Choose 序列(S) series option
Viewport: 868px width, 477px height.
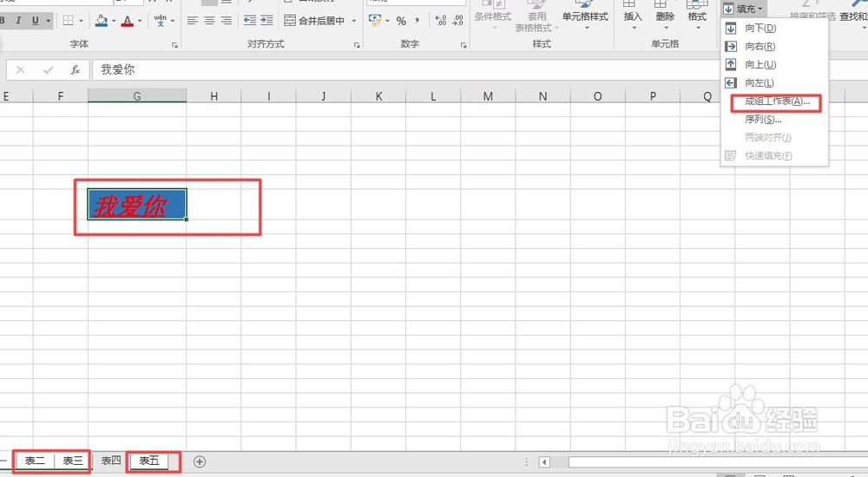click(774, 120)
